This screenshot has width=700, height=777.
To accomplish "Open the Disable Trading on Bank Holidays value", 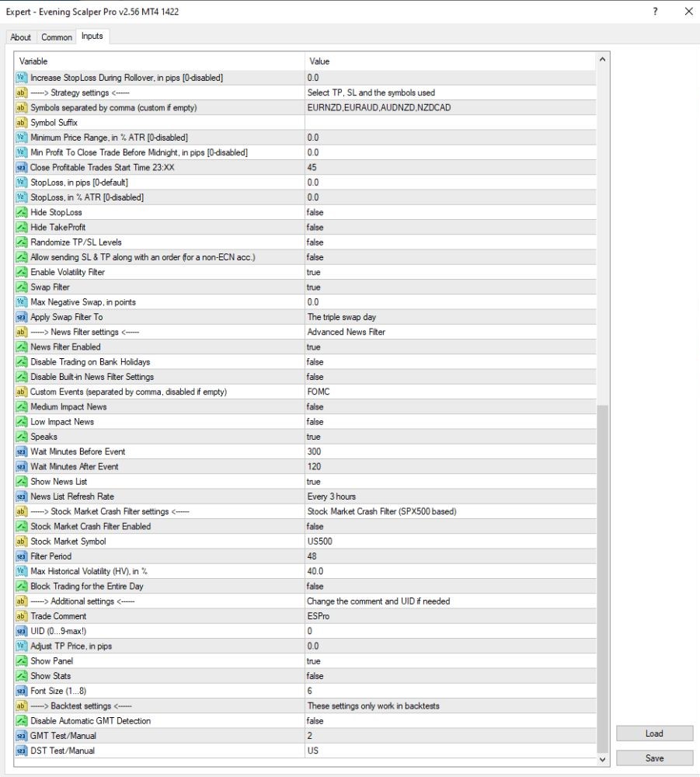I will [451, 362].
